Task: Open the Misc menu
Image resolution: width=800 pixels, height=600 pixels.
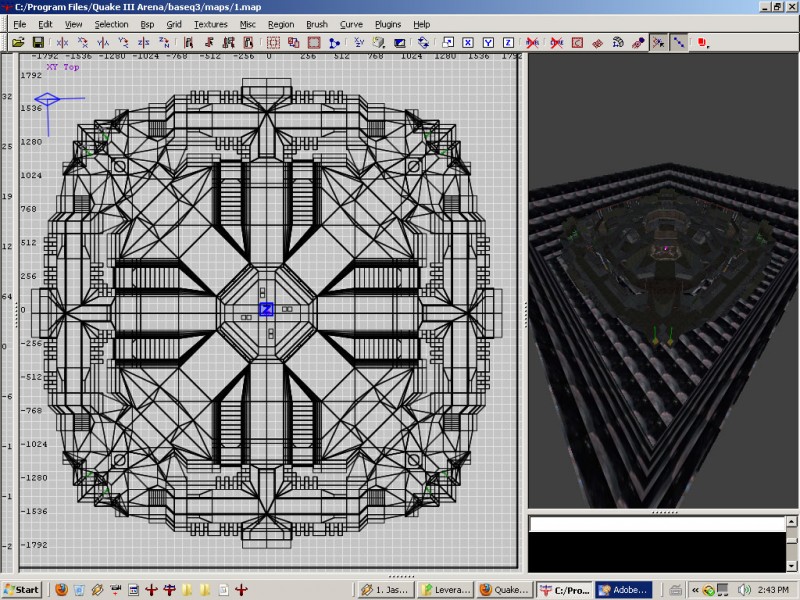Action: [x=248, y=24]
